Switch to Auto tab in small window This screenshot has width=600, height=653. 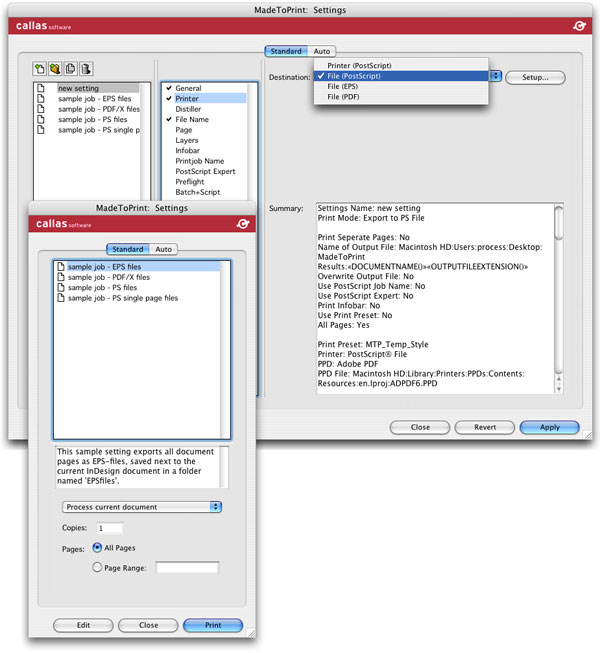[x=163, y=249]
